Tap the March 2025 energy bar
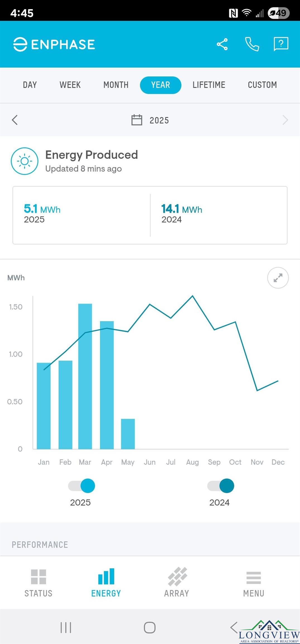 tap(85, 376)
